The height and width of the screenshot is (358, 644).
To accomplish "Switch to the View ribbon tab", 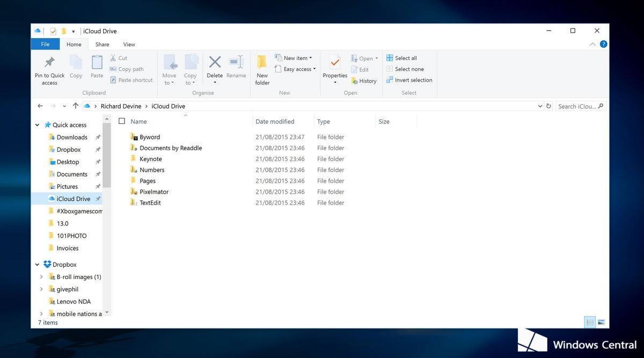I will (129, 45).
